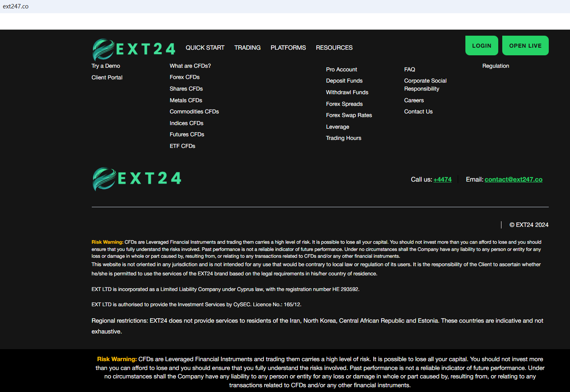Open the Pro Account link

342,69
